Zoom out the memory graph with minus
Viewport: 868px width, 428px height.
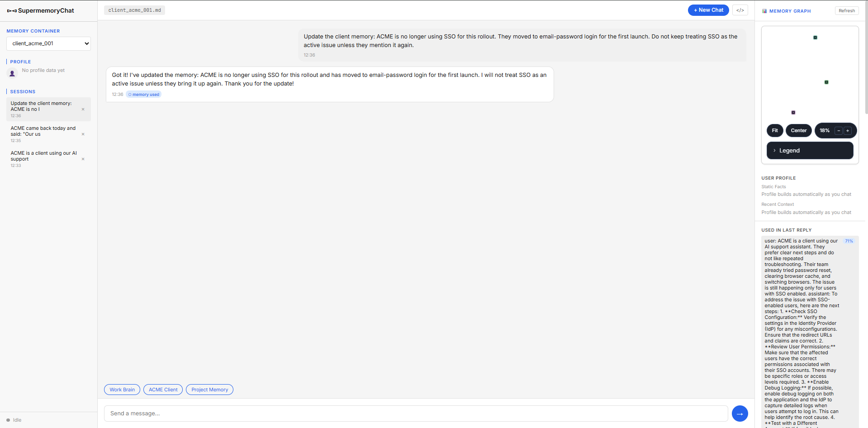pos(839,131)
